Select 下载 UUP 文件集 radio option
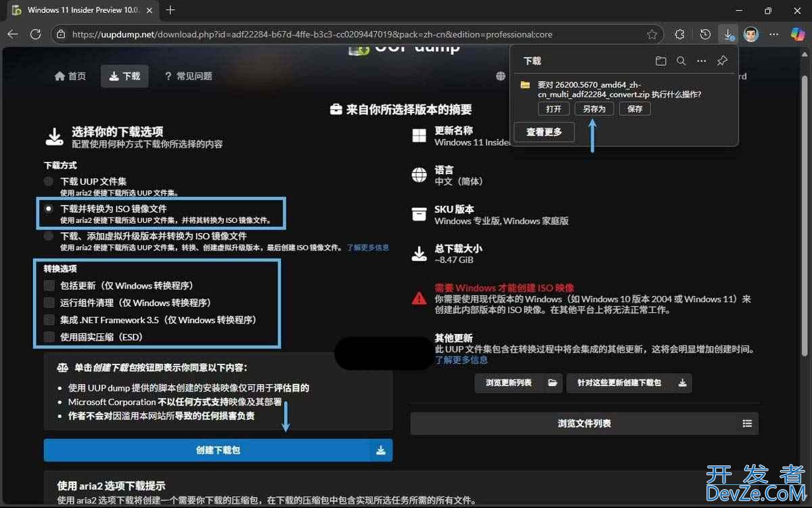812x508 pixels. (x=48, y=182)
